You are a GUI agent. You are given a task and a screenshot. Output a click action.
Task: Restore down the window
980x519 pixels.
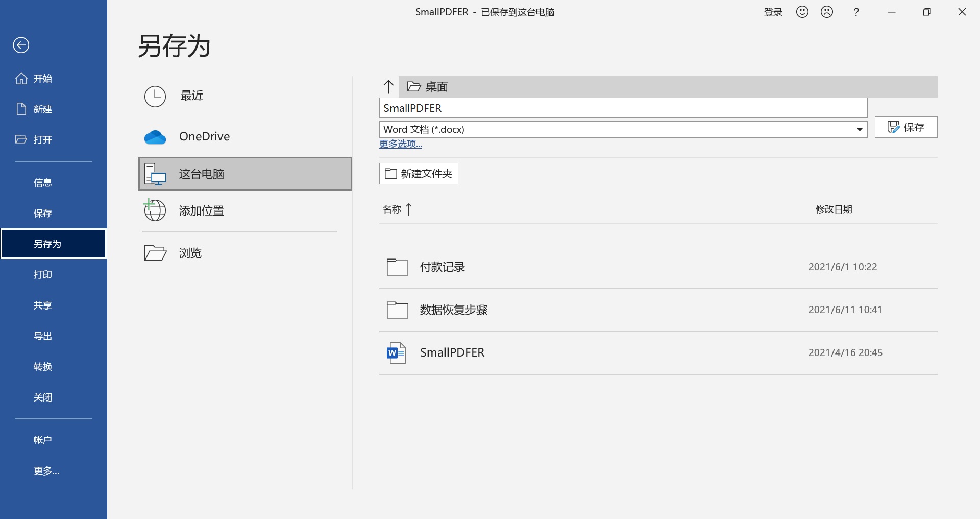(927, 12)
